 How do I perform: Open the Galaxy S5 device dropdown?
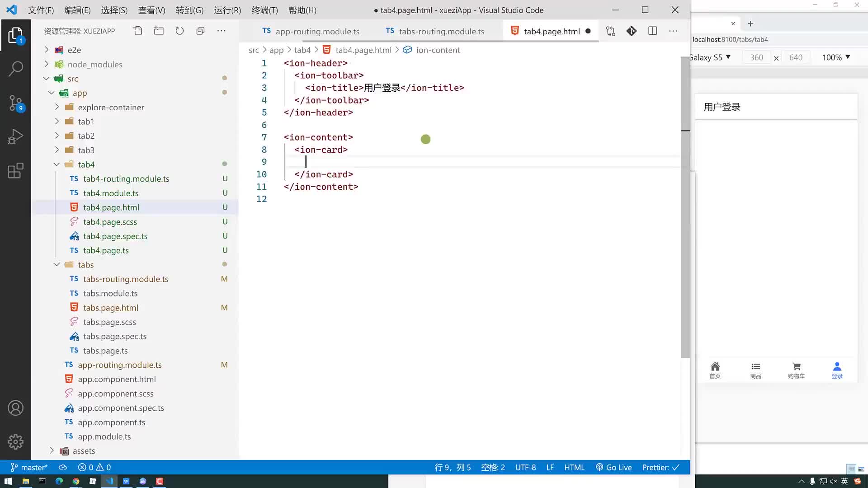click(x=710, y=57)
